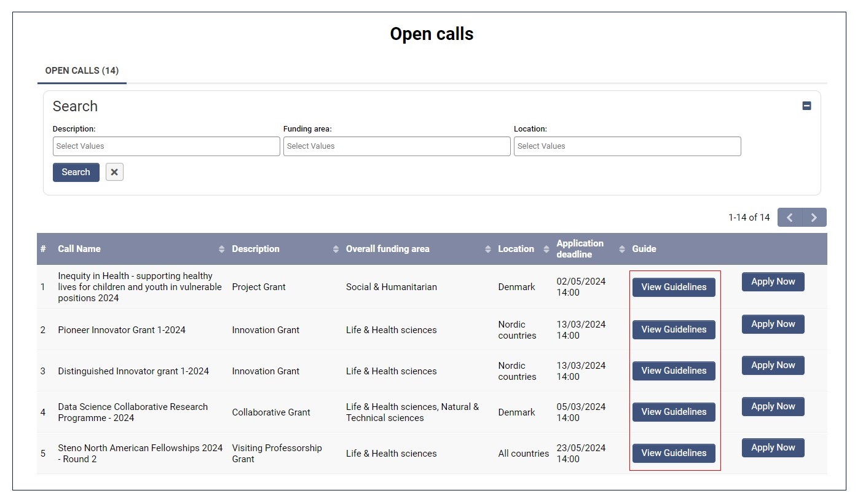The image size is (863, 504).
Task: Open the Funding area select dropdown
Action: point(396,146)
